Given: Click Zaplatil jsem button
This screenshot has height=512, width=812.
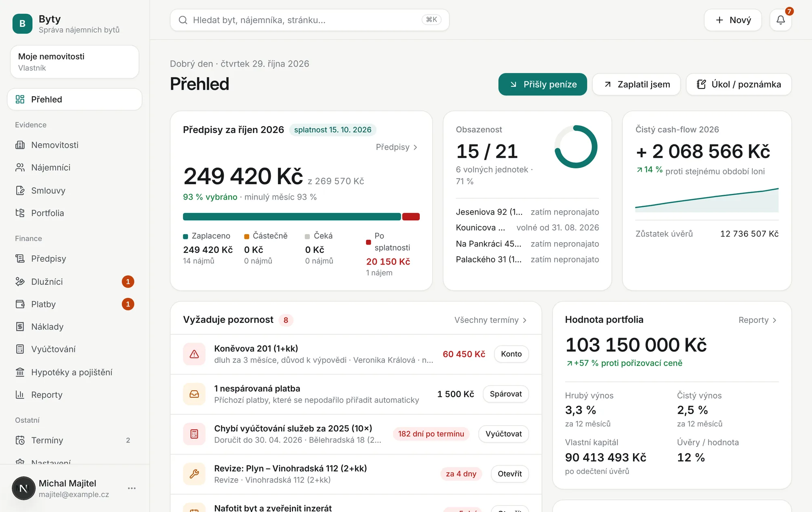Looking at the screenshot, I should [636, 84].
